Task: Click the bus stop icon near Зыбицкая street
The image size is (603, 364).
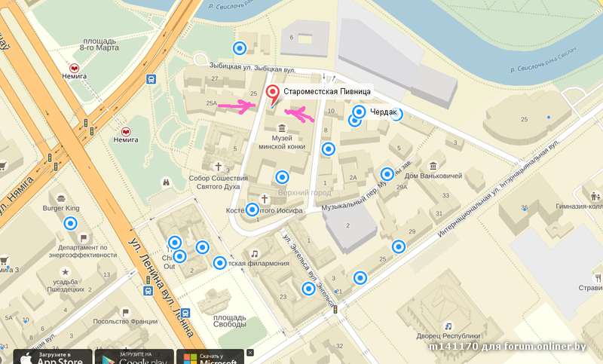Action: [x=152, y=79]
